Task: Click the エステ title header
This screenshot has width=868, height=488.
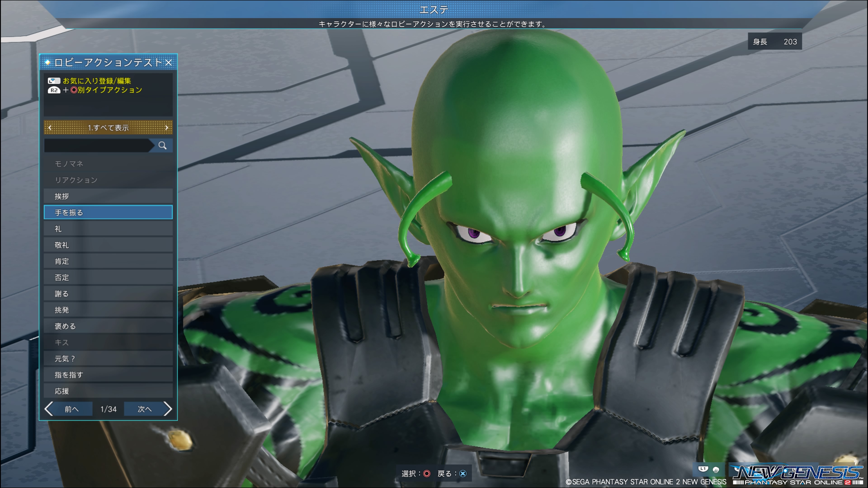Action: (x=434, y=9)
